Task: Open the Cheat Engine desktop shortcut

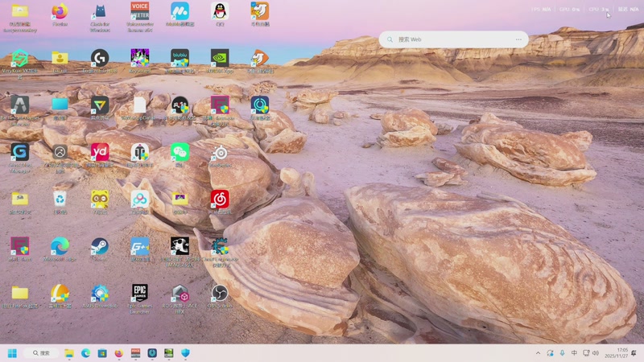Action: (220, 252)
